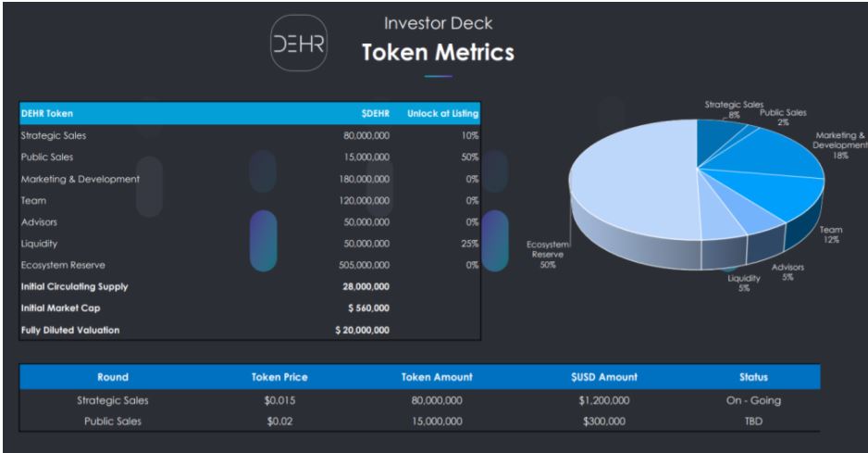
Task: Click the 50% unlock value for Public Sales
Action: [x=470, y=157]
